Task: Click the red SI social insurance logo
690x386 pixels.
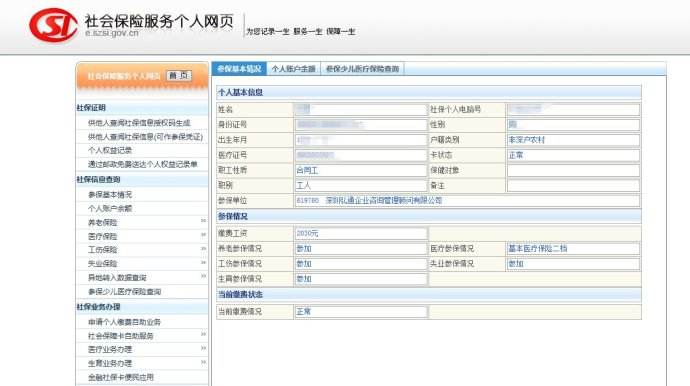Action: coord(53,25)
